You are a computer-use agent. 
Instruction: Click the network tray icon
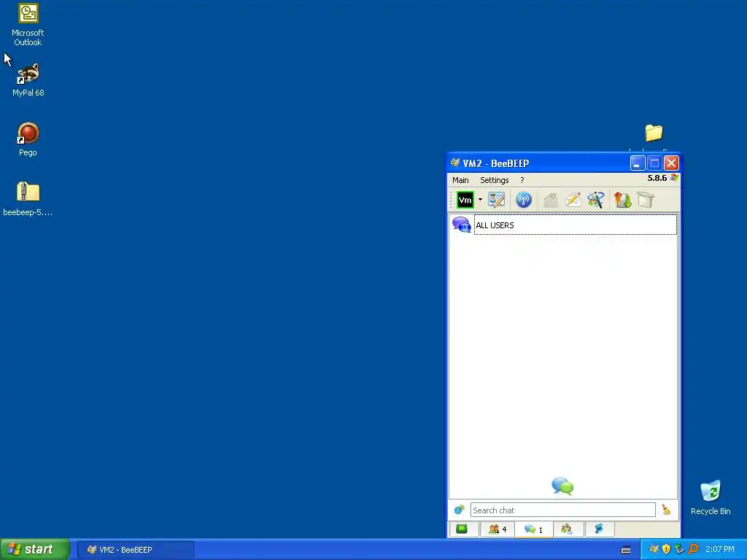pyautogui.click(x=679, y=550)
